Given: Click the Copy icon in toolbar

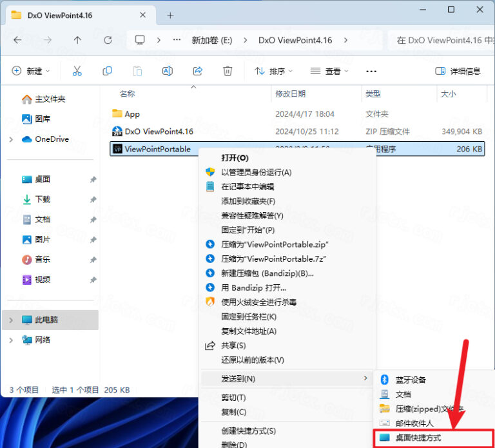Looking at the screenshot, I should click(x=107, y=71).
